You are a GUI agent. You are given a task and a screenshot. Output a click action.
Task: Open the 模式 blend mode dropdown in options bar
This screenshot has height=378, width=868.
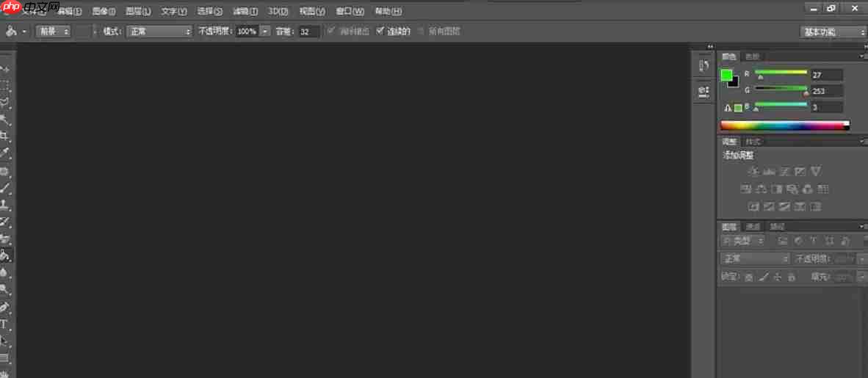point(159,32)
